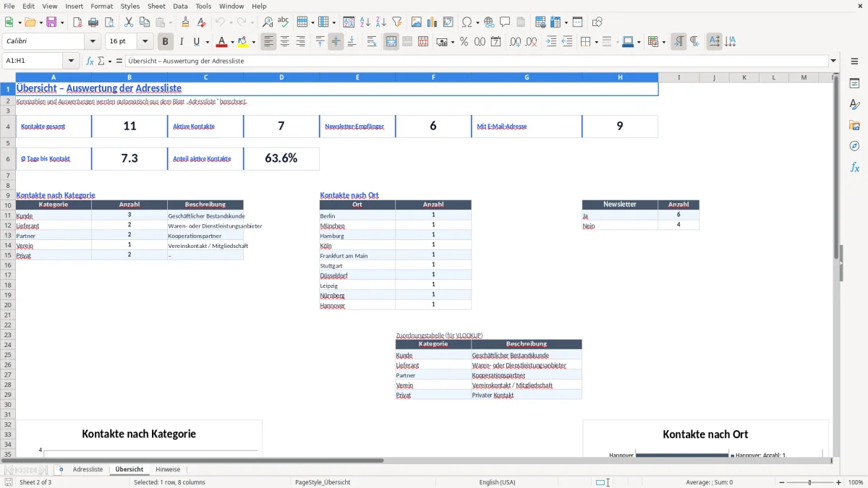Click the sidebar settings hamburger button
Image resolution: width=868 pixels, height=488 pixels.
coord(854,62)
